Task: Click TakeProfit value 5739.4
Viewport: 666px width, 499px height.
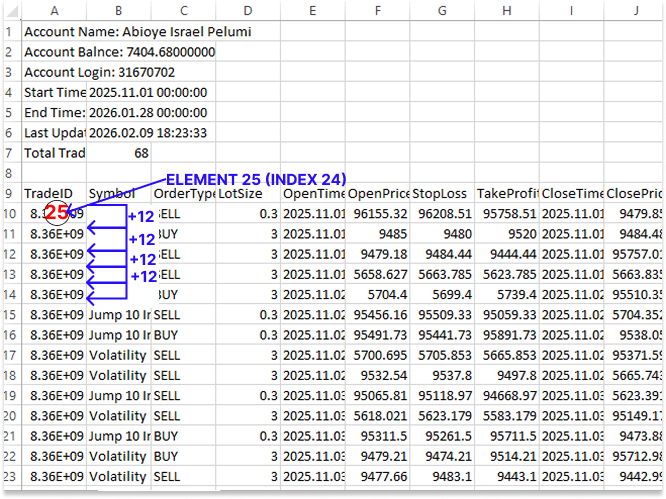Action: point(507,294)
